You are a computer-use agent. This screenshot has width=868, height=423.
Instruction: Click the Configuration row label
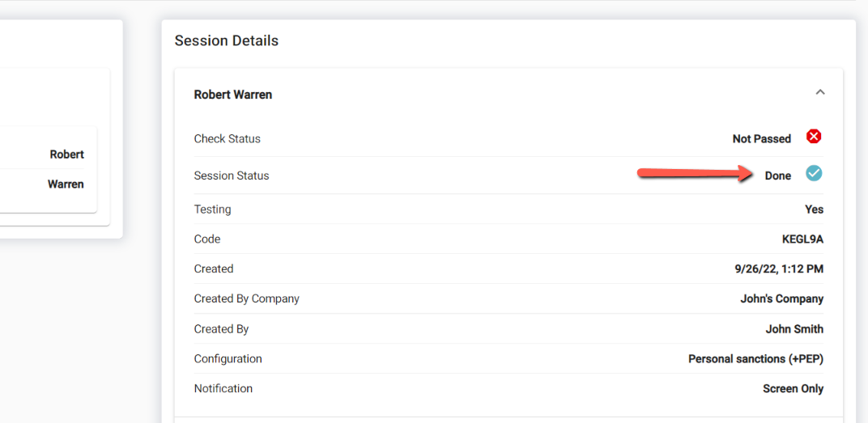coord(228,359)
